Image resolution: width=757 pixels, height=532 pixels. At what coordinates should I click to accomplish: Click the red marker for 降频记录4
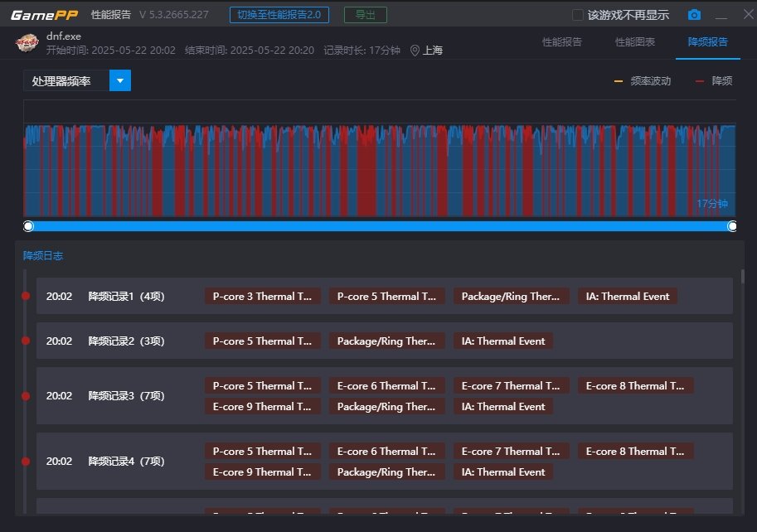pyautogui.click(x=26, y=462)
